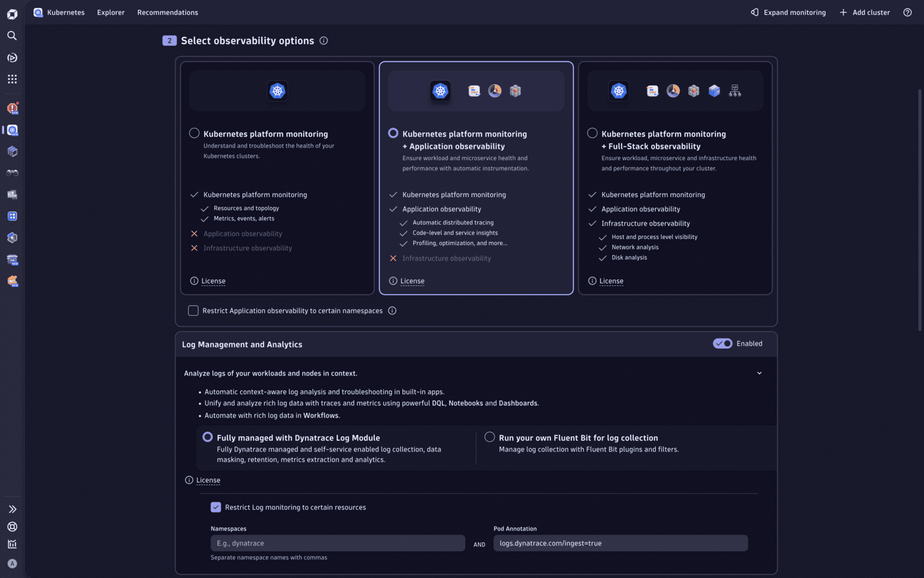Click the info icon beside Select observability options
The height and width of the screenshot is (578, 924).
click(324, 40)
